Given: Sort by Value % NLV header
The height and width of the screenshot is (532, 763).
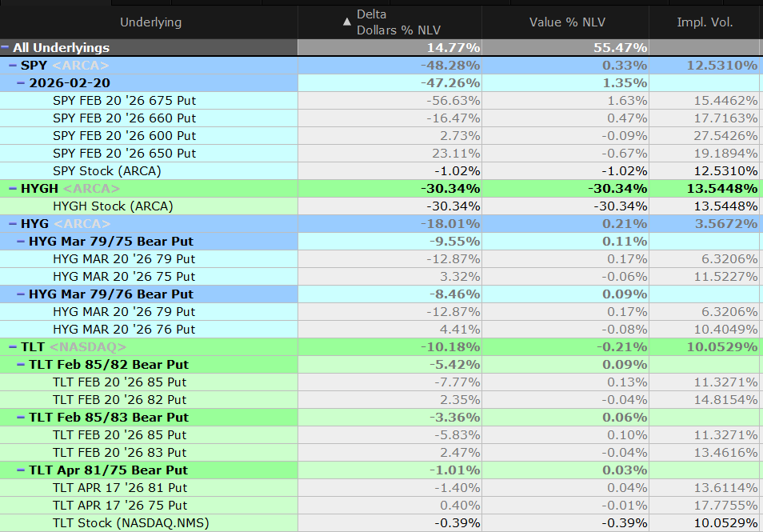Looking at the screenshot, I should 565,22.
